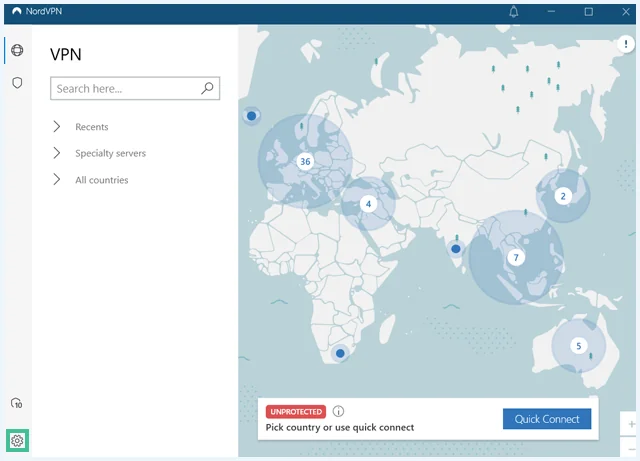
Task: Open the VPN globe sidebar icon
Action: 17,50
